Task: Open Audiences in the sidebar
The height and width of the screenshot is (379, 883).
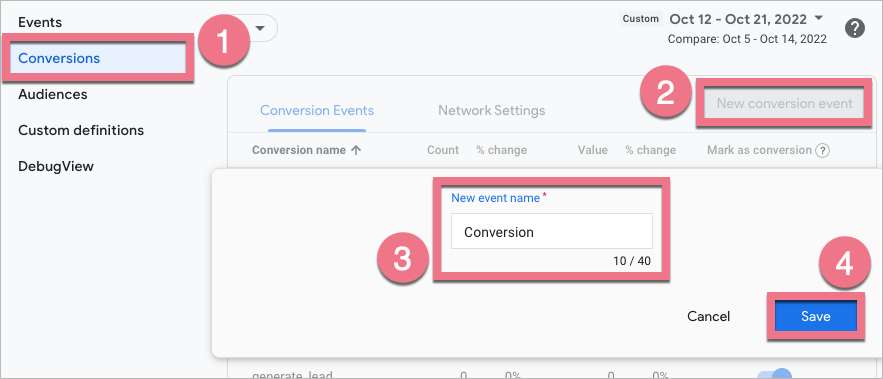Action: click(x=53, y=94)
